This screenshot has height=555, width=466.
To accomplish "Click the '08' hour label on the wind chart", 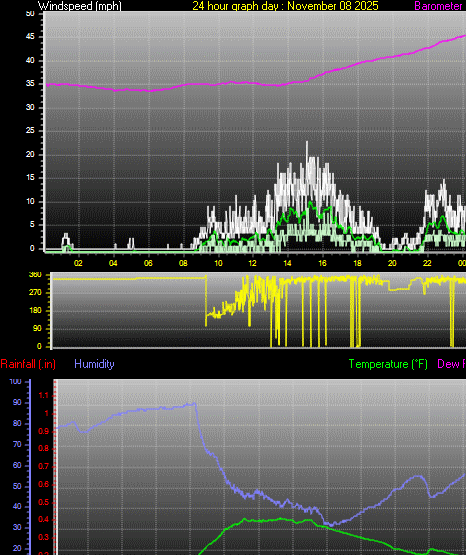I will coord(183,263).
